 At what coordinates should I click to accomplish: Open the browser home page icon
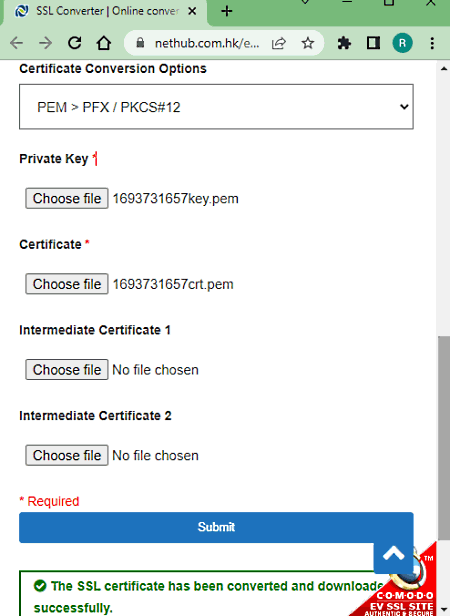pos(104,43)
